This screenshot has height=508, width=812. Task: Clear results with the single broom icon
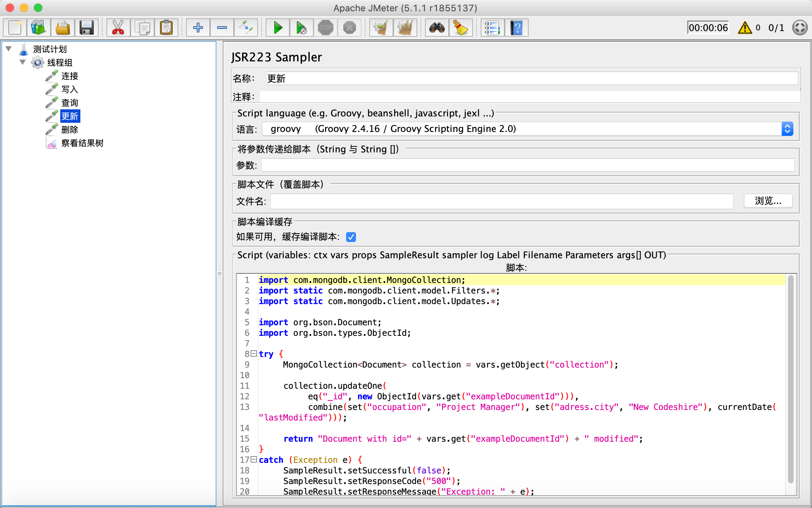coord(380,28)
